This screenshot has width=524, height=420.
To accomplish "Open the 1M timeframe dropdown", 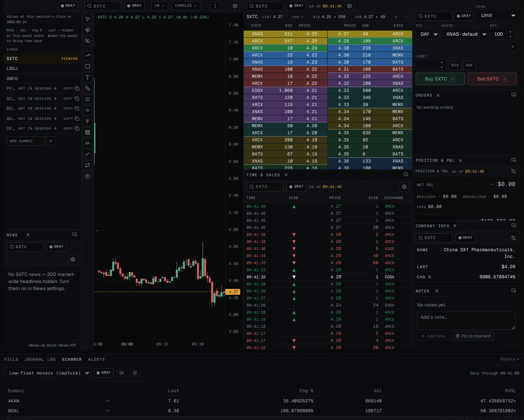I will pos(159,6).
